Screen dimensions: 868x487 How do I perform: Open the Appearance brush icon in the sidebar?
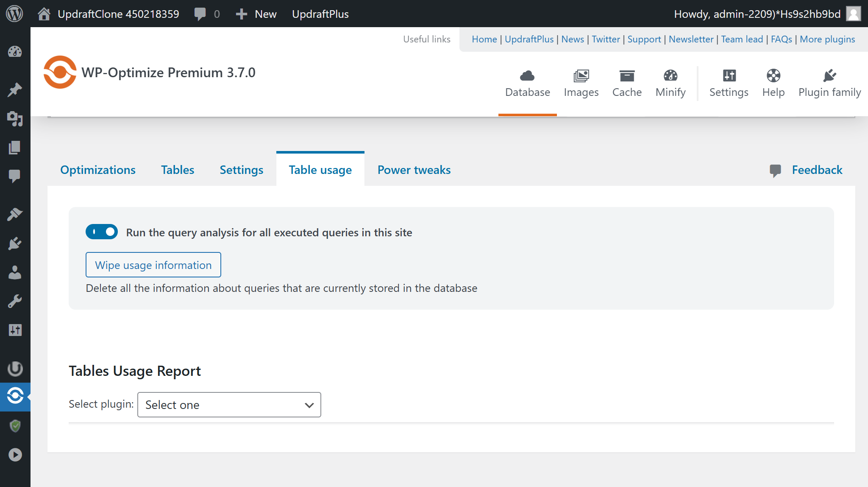pyautogui.click(x=15, y=214)
